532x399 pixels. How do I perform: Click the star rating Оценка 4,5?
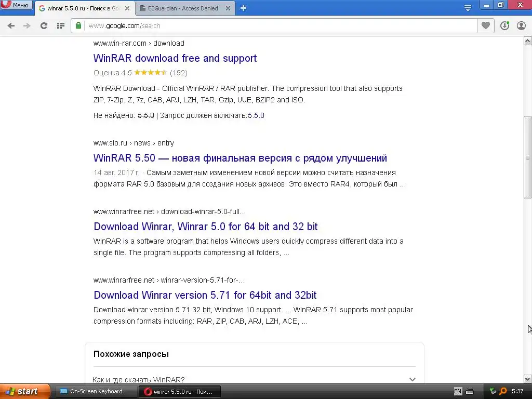click(140, 73)
